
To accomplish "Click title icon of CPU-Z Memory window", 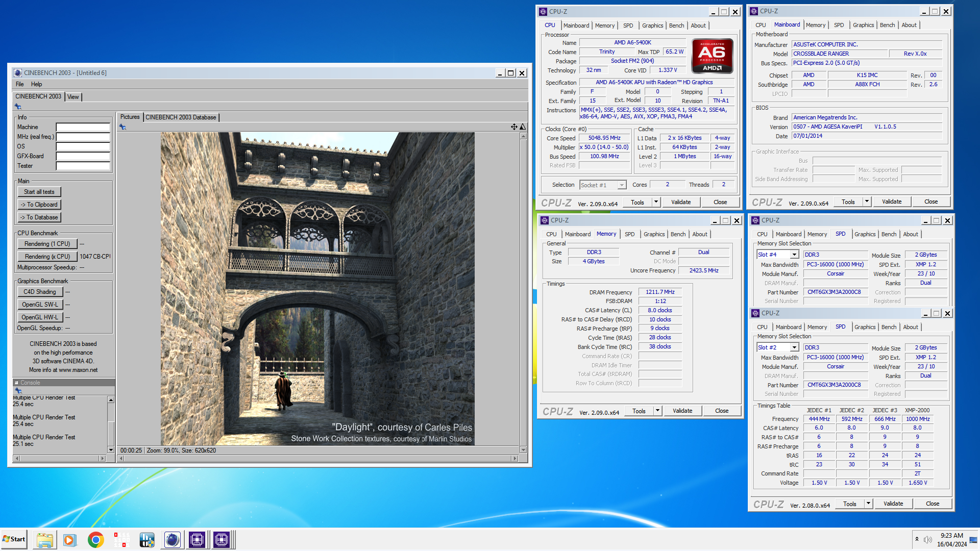I will [x=544, y=220].
